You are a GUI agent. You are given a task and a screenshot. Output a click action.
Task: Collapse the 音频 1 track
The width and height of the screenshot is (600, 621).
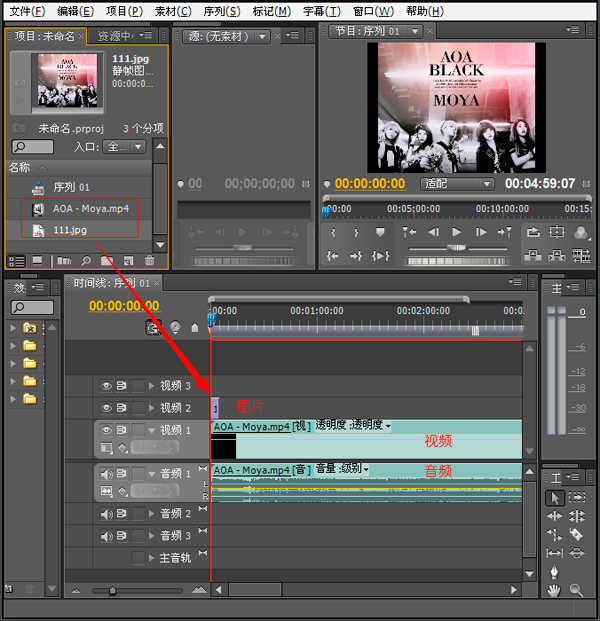pos(151,474)
